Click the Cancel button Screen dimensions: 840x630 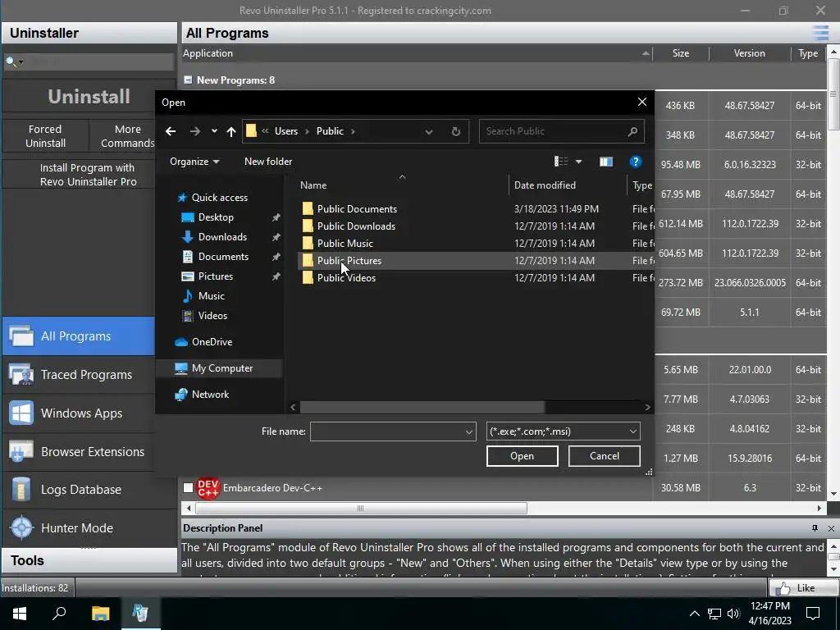[x=605, y=456]
